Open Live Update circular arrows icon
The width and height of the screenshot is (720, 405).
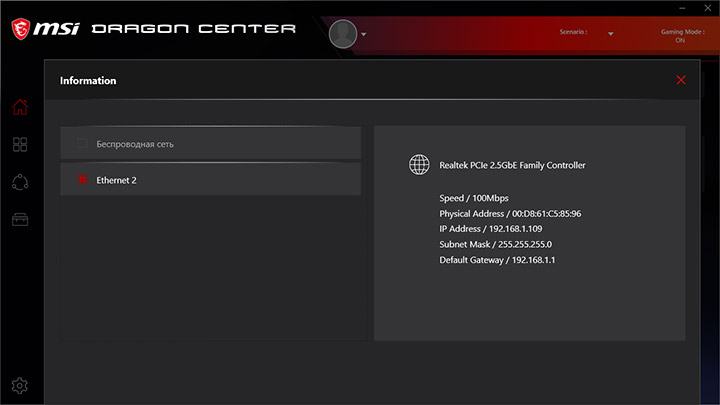tap(20, 182)
